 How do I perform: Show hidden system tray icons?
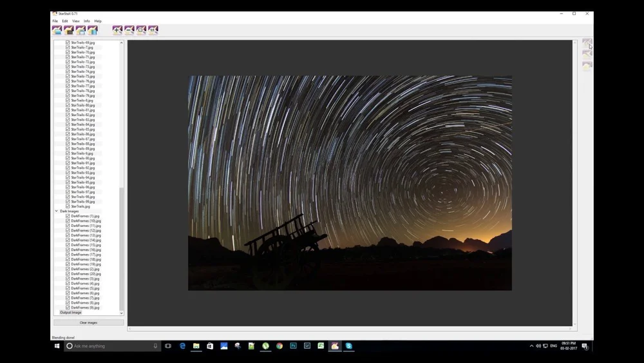(x=531, y=346)
